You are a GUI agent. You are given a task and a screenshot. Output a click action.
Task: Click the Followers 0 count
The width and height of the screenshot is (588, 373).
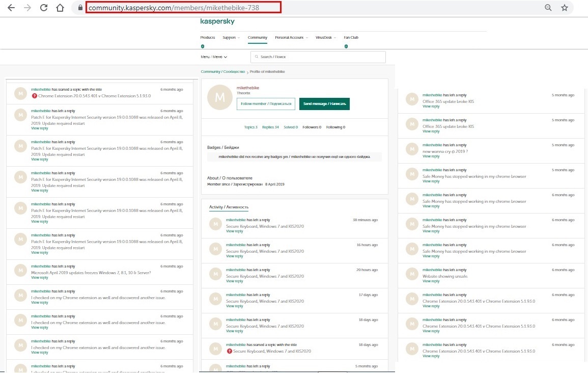[312, 127]
